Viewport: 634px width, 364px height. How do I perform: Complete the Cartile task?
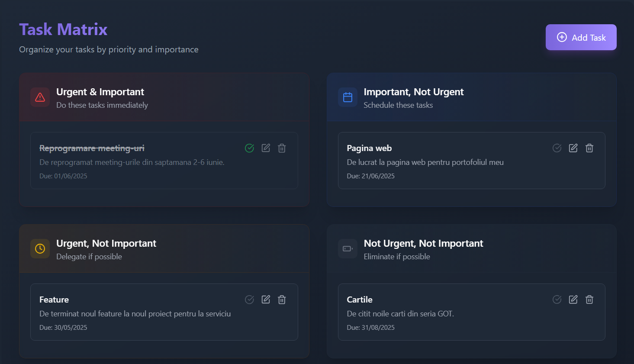[x=557, y=300]
